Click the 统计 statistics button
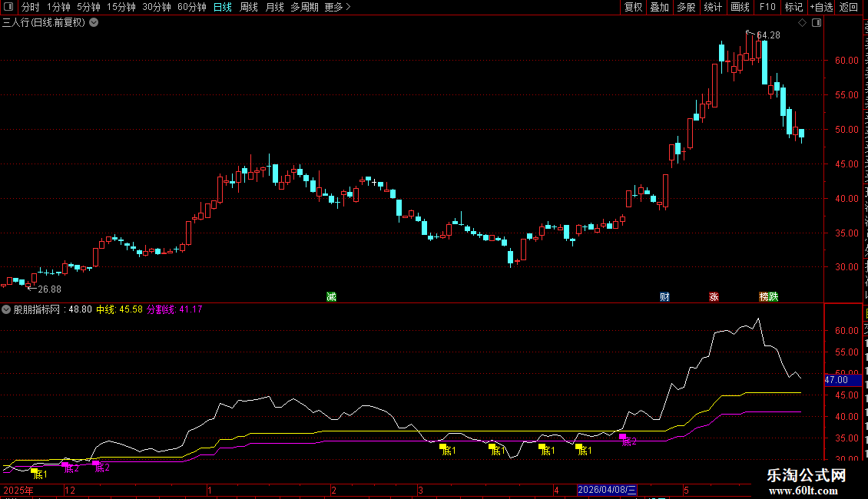Viewport: 868px width, 499px height. pyautogui.click(x=712, y=7)
